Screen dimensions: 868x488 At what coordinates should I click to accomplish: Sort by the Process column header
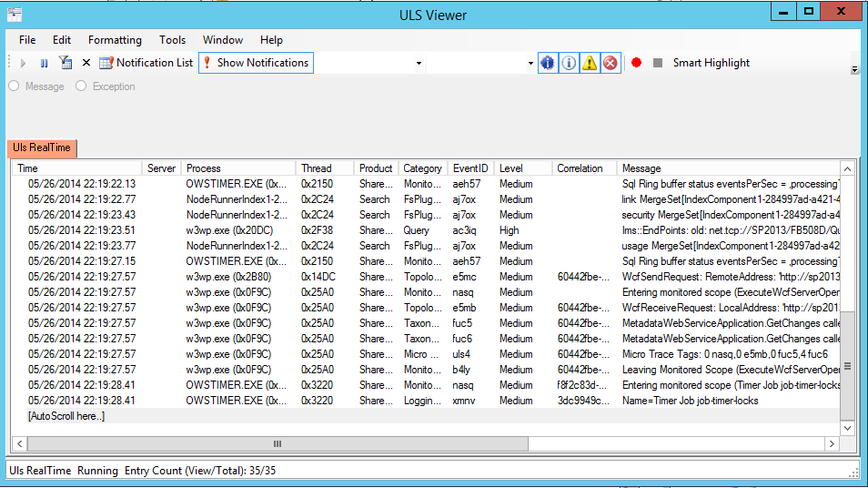pos(238,168)
